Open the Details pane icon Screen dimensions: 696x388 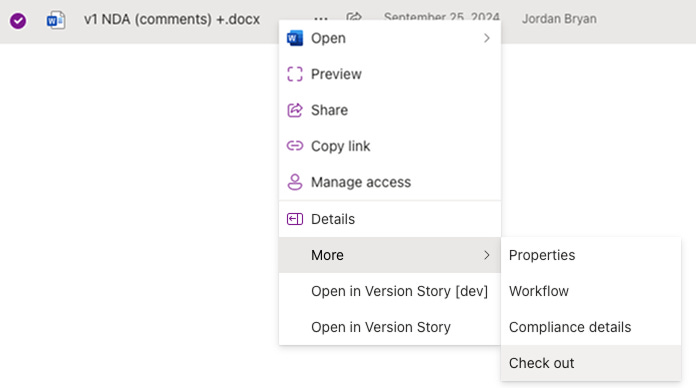(x=295, y=219)
